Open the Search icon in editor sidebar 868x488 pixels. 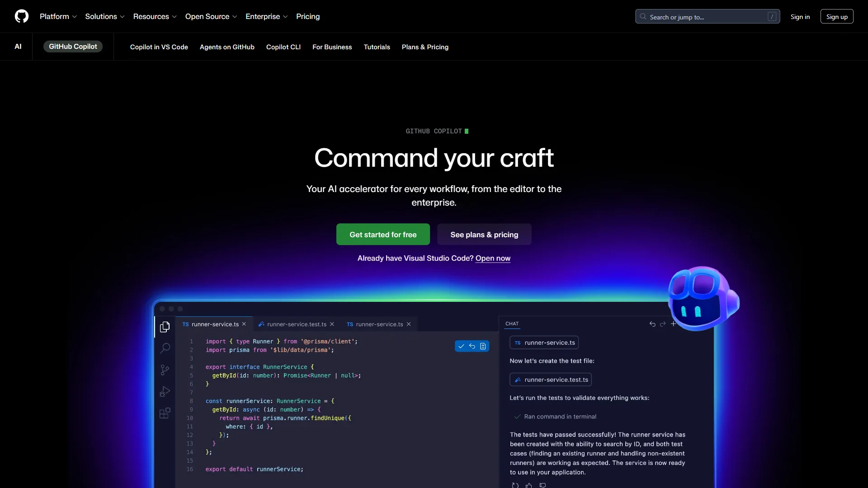(x=165, y=348)
